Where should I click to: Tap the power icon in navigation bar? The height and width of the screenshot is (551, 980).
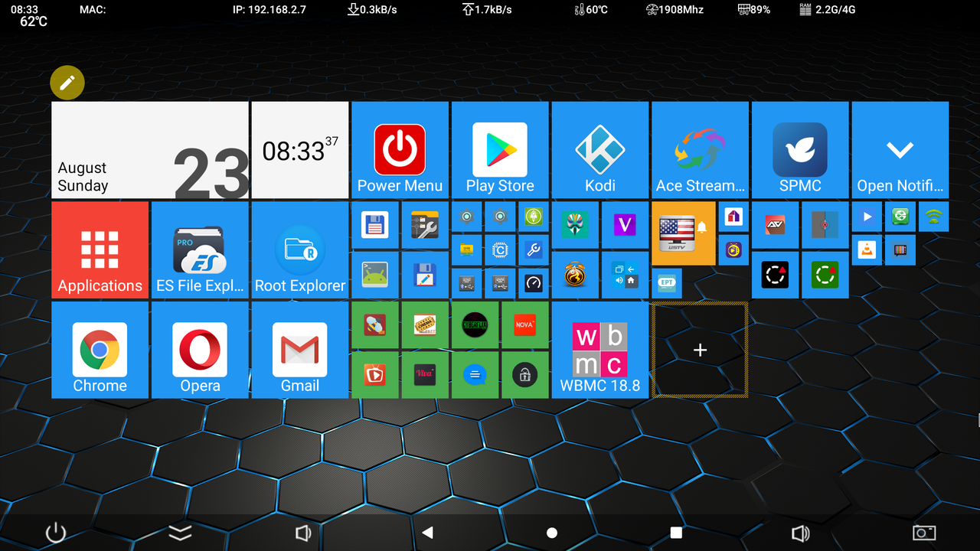click(x=56, y=533)
